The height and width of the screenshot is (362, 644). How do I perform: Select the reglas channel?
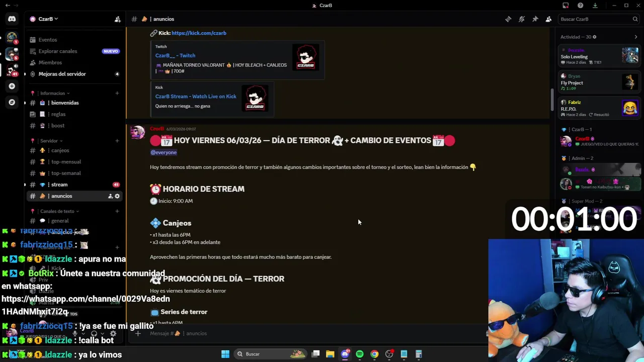coord(74,114)
